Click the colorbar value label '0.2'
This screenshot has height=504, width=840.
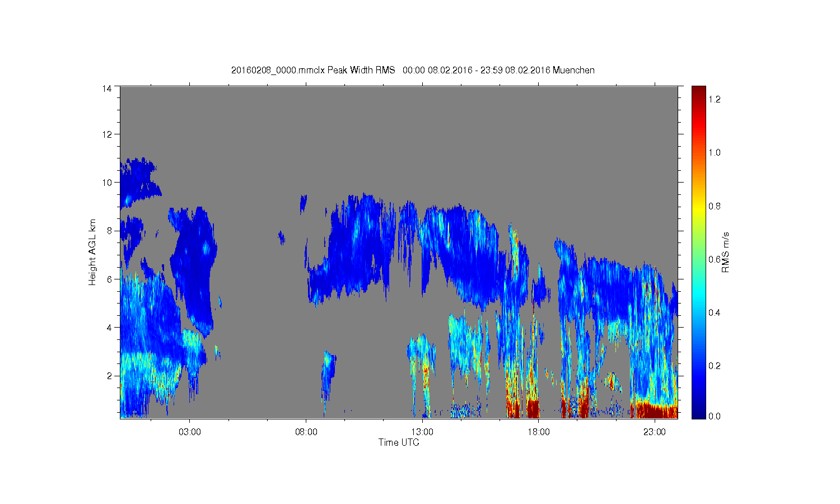(714, 366)
